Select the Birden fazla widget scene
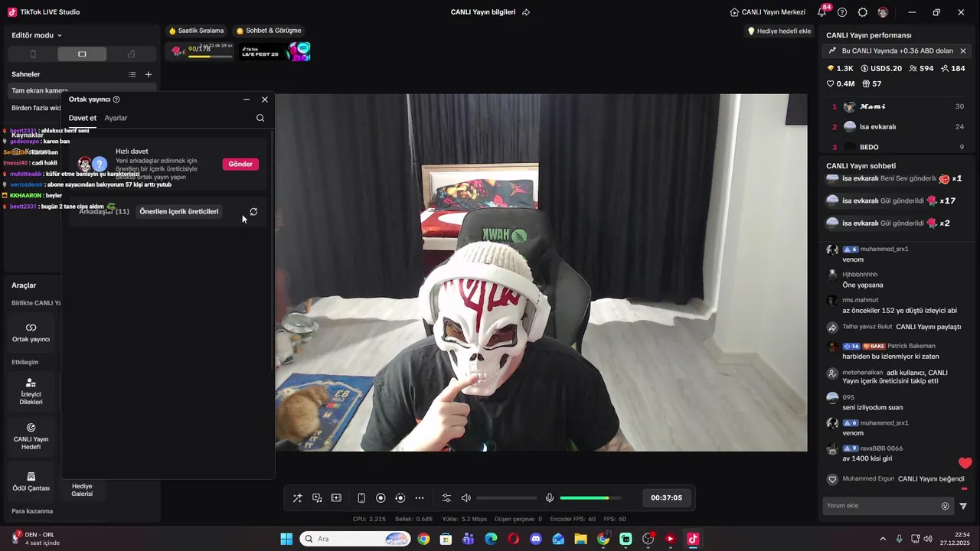Viewport: 980px width, 551px height. (34, 108)
